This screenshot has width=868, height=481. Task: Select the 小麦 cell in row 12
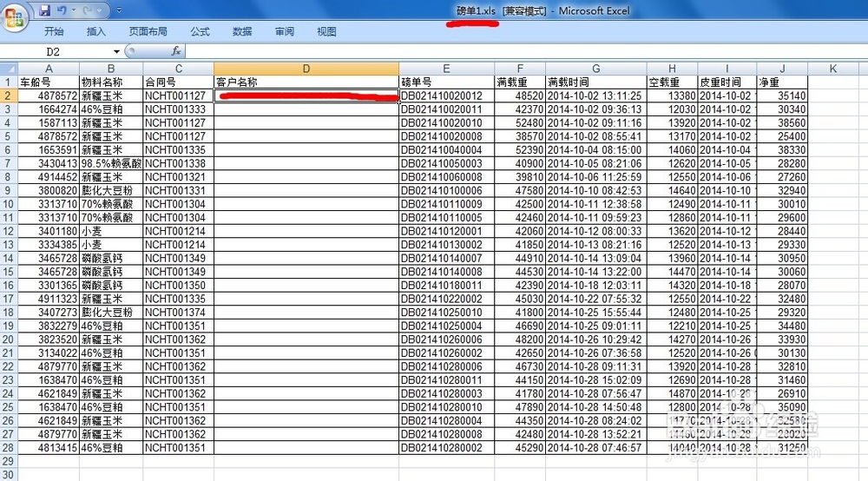coord(111,231)
